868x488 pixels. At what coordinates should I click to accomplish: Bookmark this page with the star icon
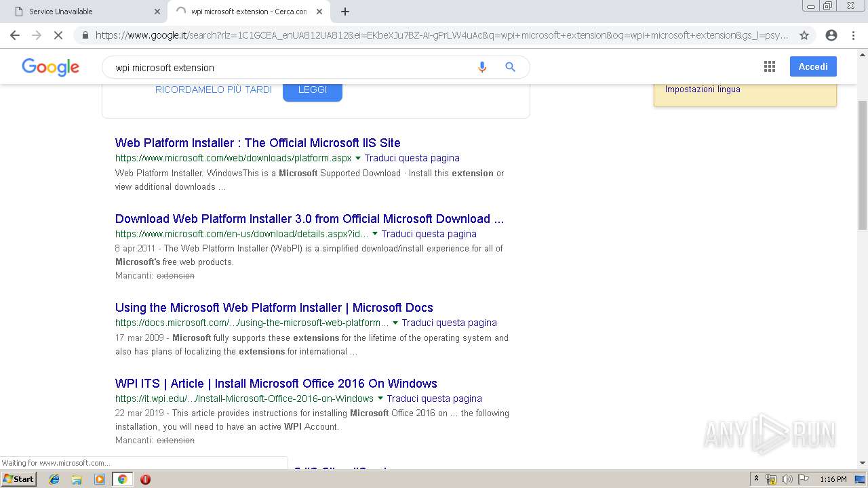point(804,35)
